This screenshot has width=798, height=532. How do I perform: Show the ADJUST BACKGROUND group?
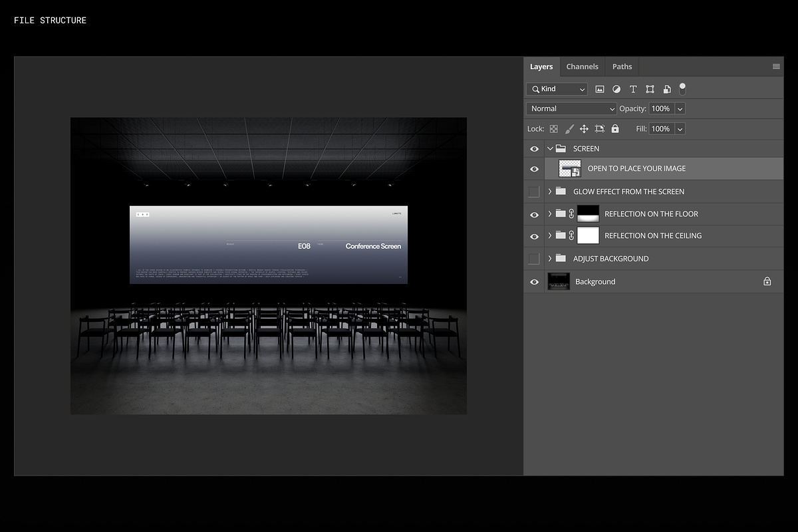point(534,259)
